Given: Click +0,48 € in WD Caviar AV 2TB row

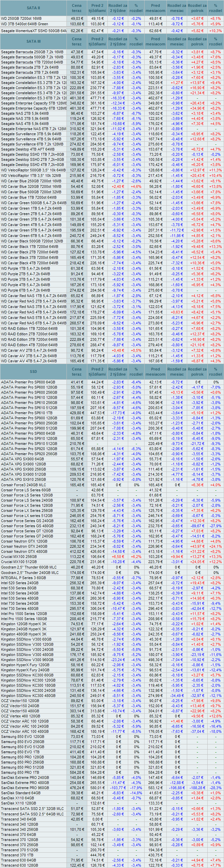Looking at the screenshot, I should click(118, 351).
